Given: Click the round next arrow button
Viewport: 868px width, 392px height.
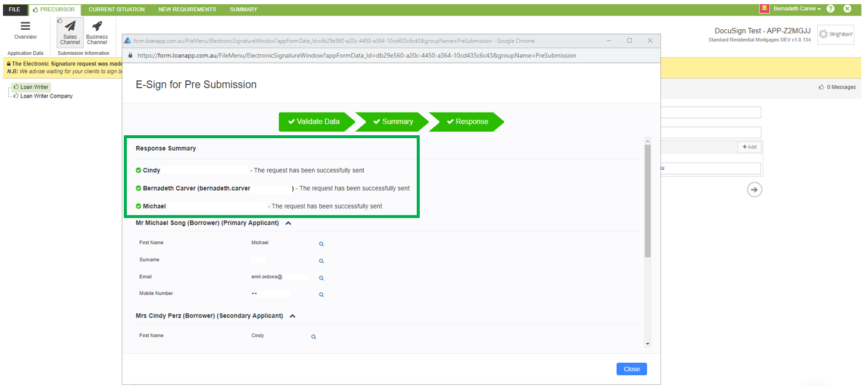Looking at the screenshot, I should (754, 189).
